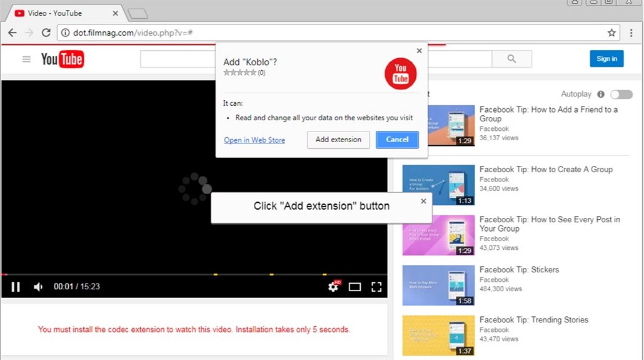Click the browser forward arrow
Viewport: 644px width, 360px height.
(x=29, y=33)
